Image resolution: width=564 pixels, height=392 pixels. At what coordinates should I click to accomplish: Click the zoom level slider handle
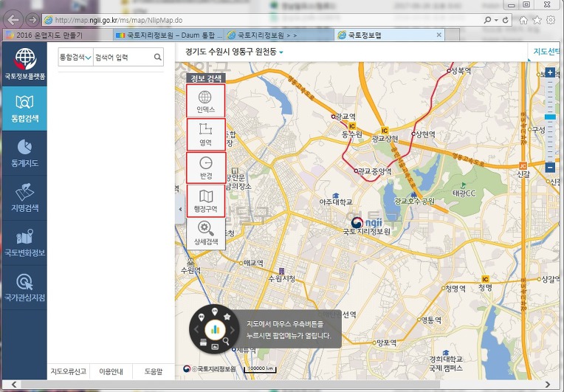click(550, 117)
